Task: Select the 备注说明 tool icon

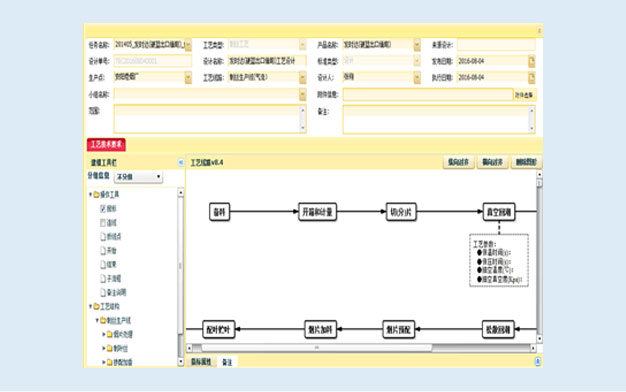Action: [103, 293]
